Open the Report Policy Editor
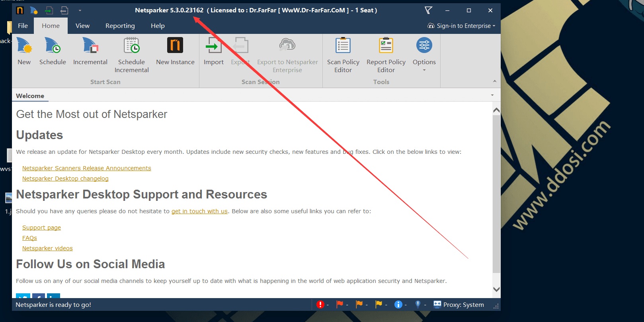The image size is (644, 322). point(386,55)
